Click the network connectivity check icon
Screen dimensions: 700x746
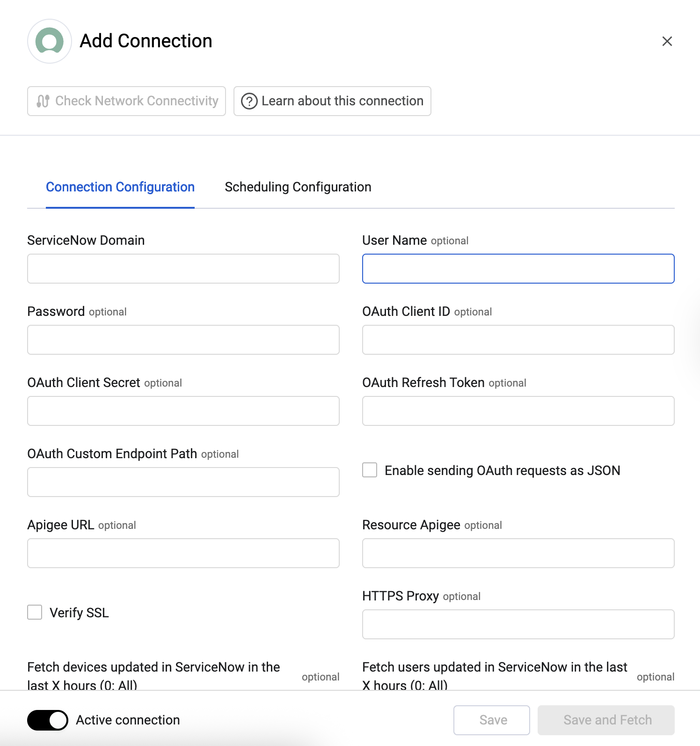click(43, 101)
